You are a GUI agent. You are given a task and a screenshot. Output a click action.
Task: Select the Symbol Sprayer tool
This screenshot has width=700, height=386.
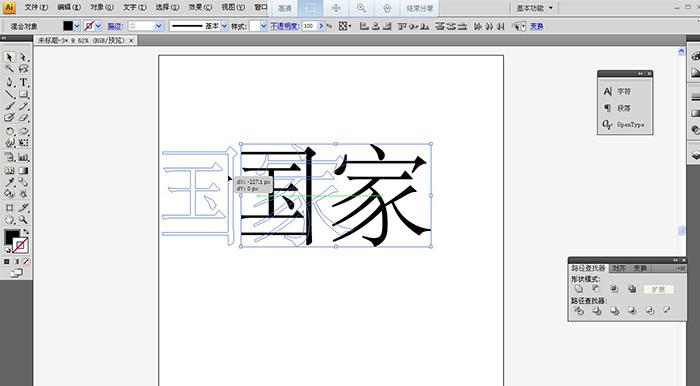pos(9,157)
